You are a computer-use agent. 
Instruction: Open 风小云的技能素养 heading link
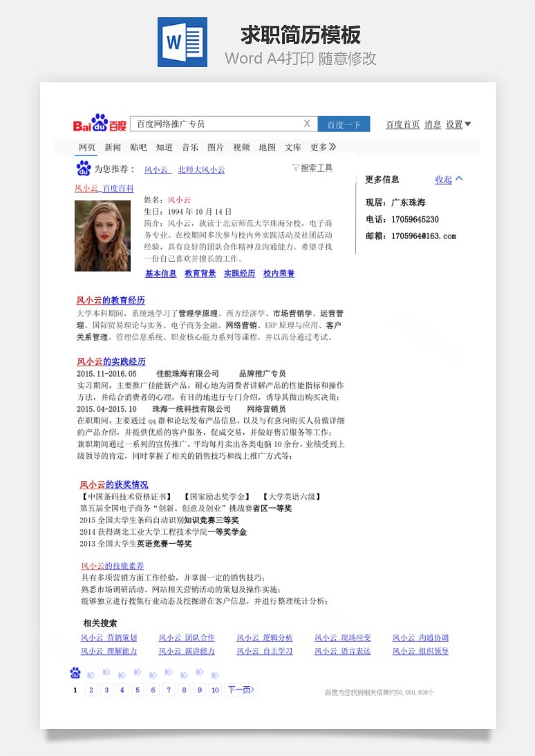coord(113,566)
